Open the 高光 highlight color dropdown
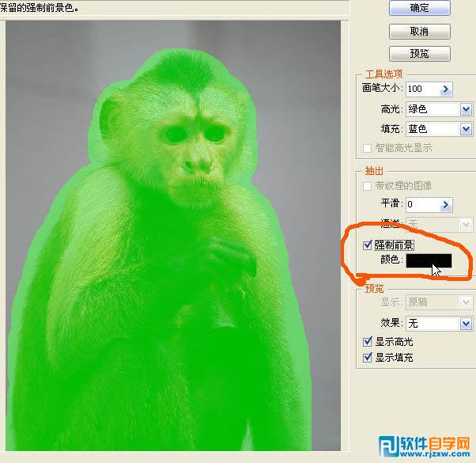476x463 pixels. pyautogui.click(x=466, y=109)
